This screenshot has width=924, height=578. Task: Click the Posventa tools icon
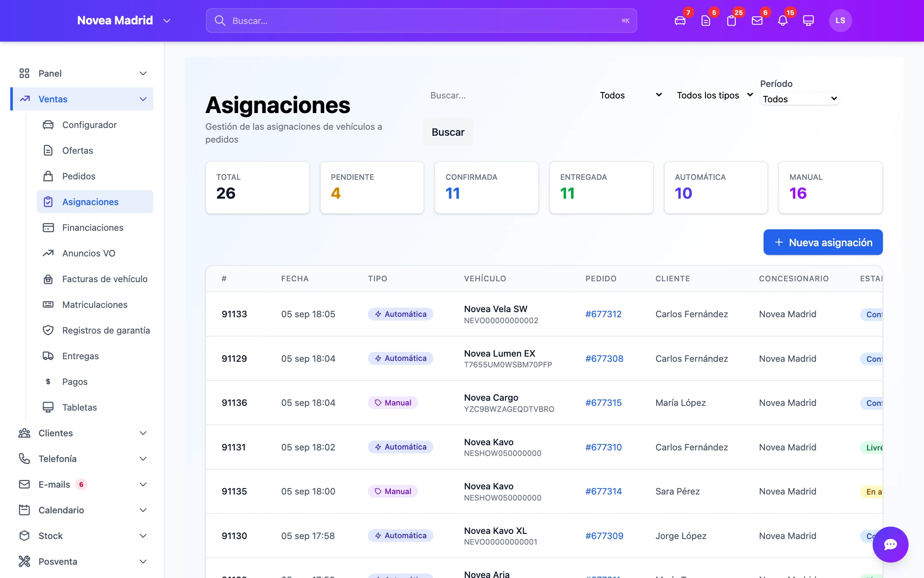click(x=24, y=561)
